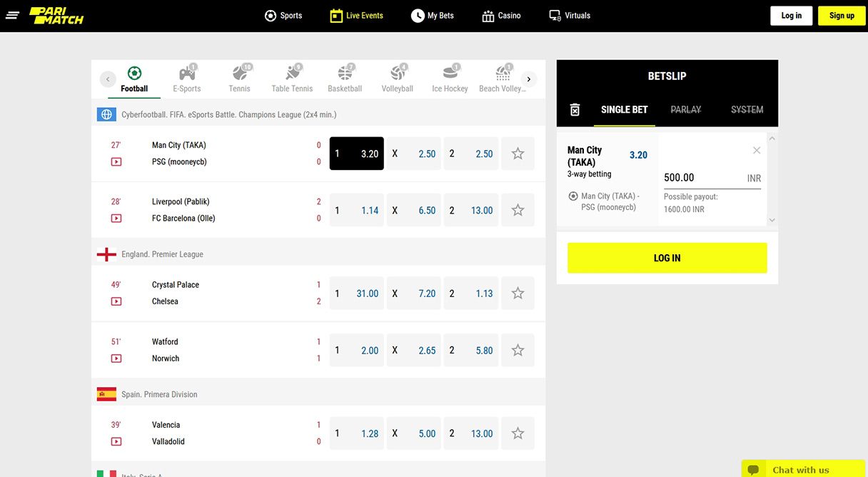This screenshot has width=868, height=477.
Task: Open the hamburger menu
Action: [x=12, y=15]
